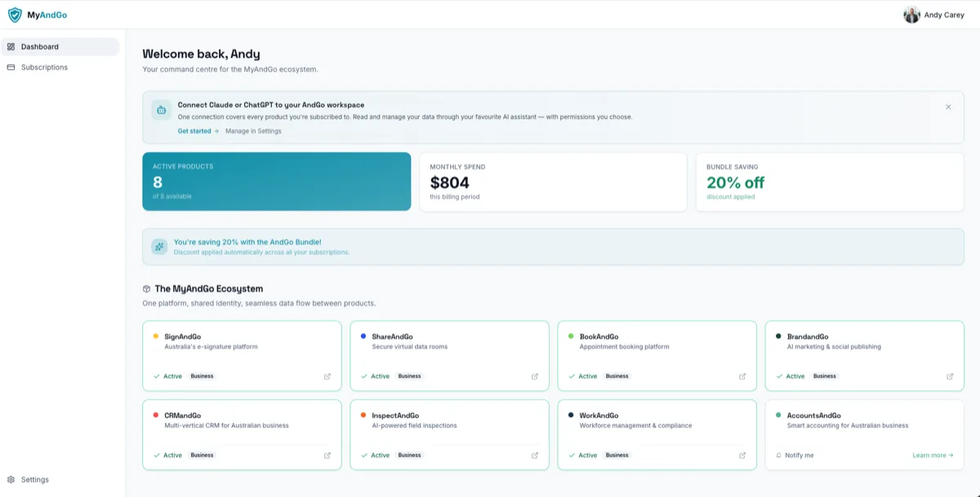Click the BrandandGo product title
The width and height of the screenshot is (980, 497).
[808, 336]
